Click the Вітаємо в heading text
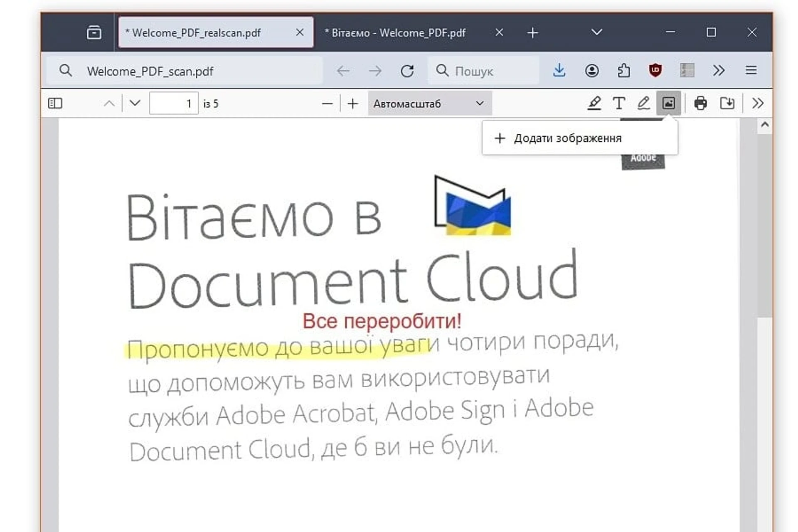This screenshot has height=532, width=798. (254, 218)
